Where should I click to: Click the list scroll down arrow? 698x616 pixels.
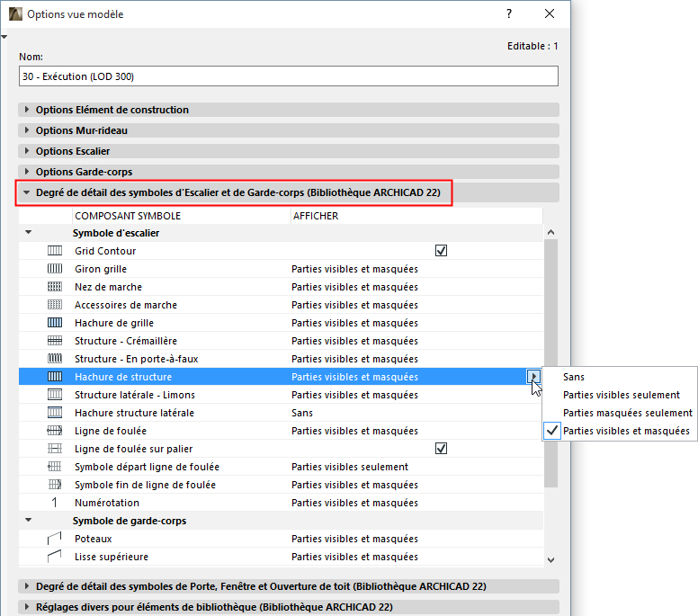click(x=551, y=560)
